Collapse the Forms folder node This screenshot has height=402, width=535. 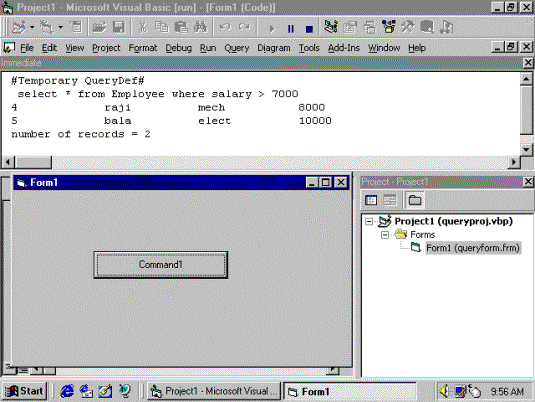click(x=385, y=235)
